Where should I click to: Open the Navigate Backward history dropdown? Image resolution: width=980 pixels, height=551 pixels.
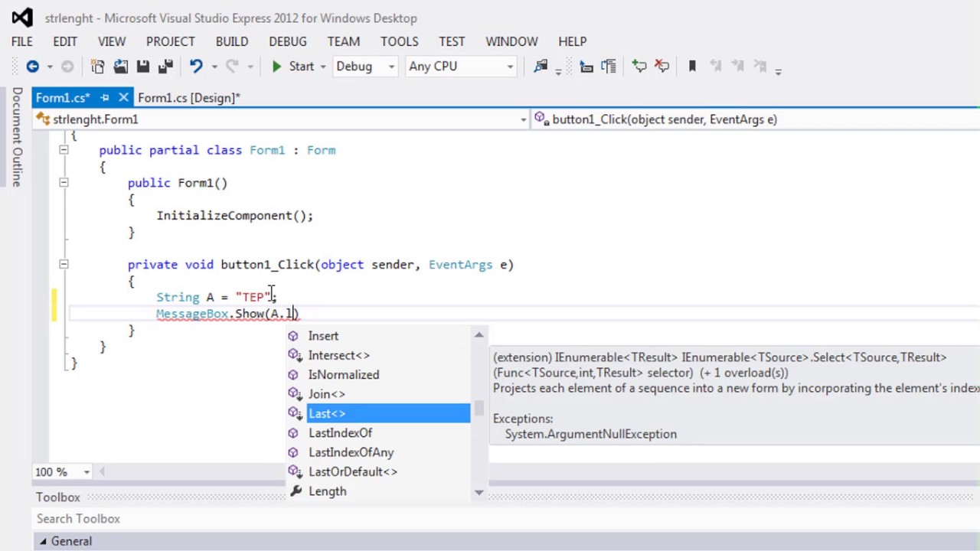pos(50,67)
